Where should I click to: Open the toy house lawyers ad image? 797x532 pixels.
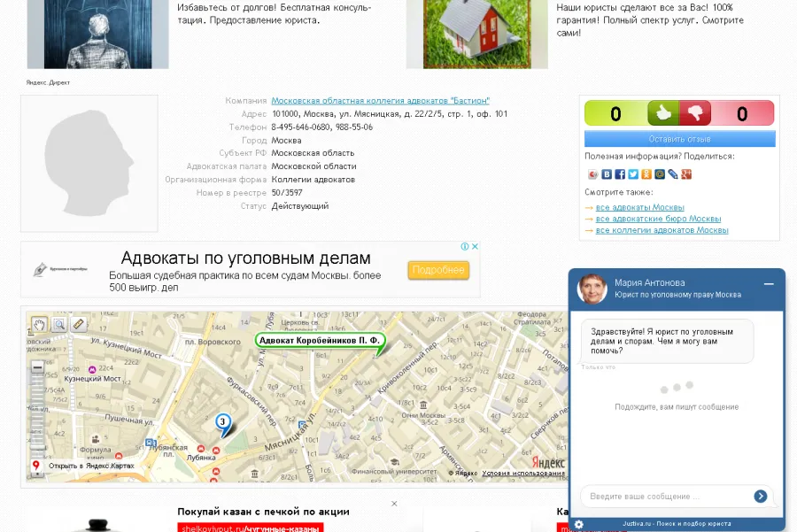tap(476, 34)
